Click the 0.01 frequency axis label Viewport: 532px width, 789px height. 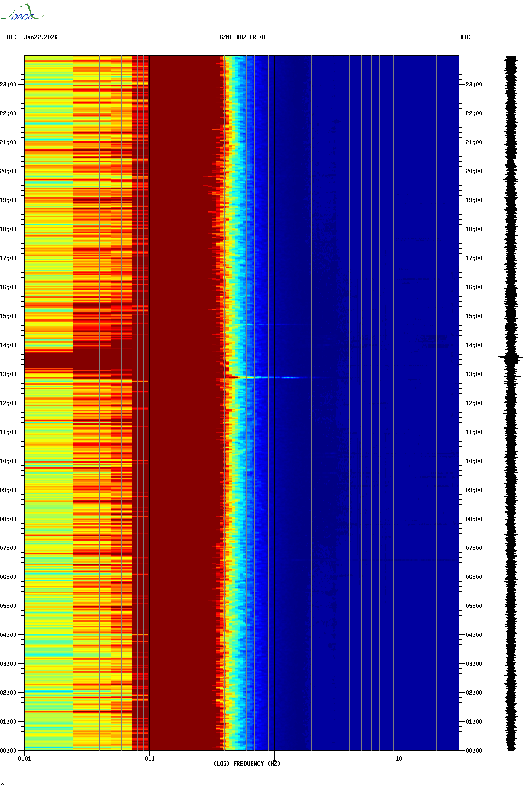[25, 759]
